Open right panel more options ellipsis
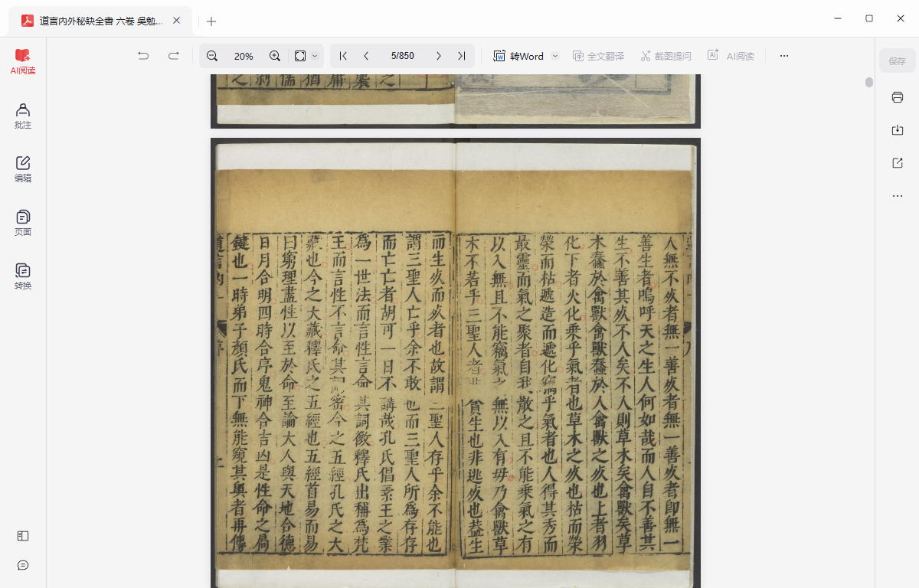This screenshot has height=588, width=919. tap(898, 196)
